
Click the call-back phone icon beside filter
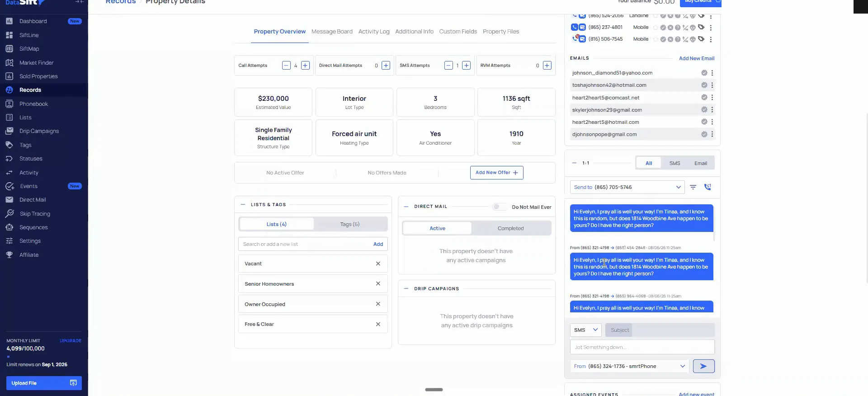pyautogui.click(x=708, y=187)
